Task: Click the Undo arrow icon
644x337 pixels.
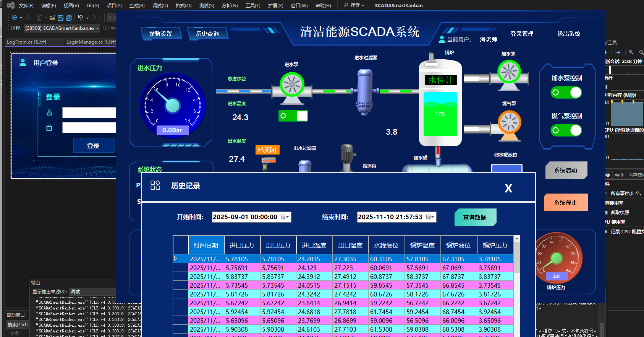Action: click(80, 18)
